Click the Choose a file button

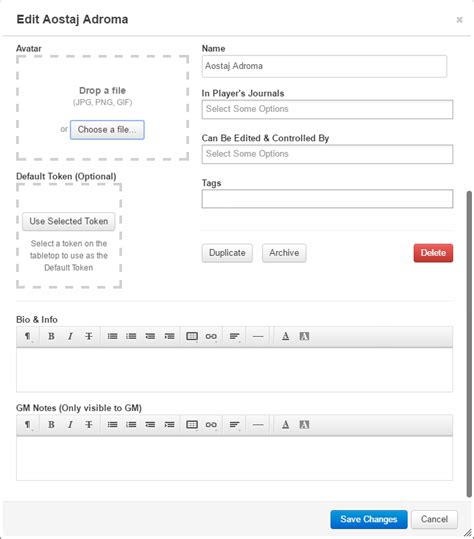coord(107,130)
